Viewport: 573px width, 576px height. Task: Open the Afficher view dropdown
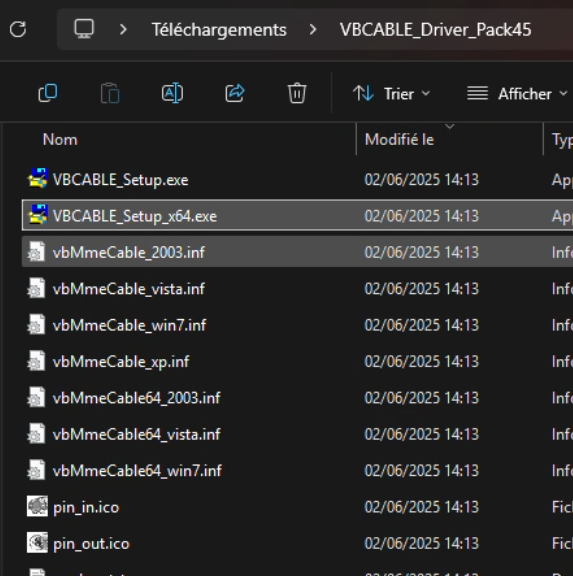(x=518, y=94)
